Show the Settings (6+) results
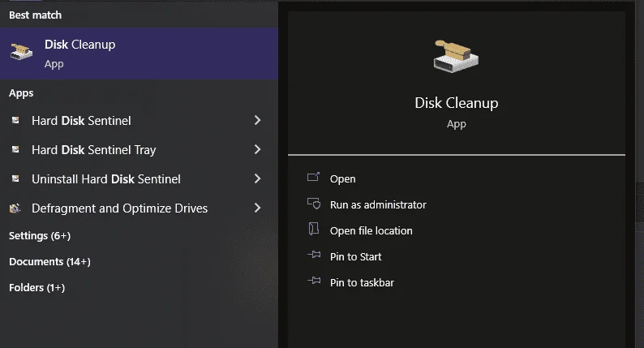The image size is (644, 348). [40, 236]
